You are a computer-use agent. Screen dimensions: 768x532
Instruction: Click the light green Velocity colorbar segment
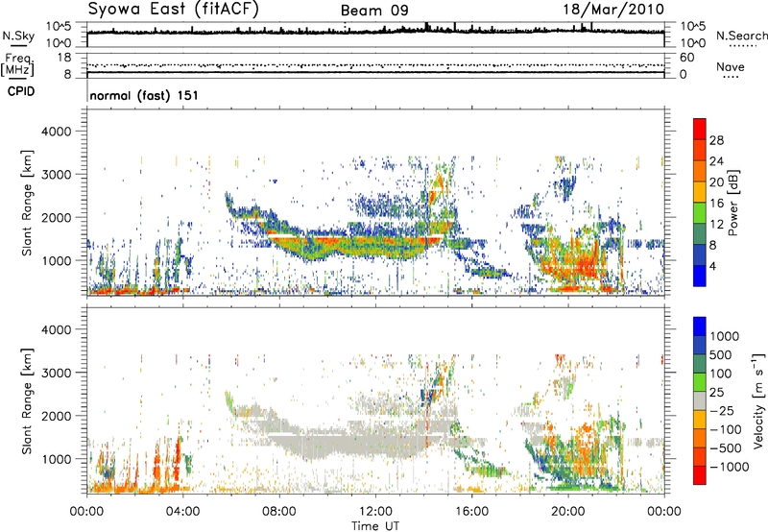700,382
